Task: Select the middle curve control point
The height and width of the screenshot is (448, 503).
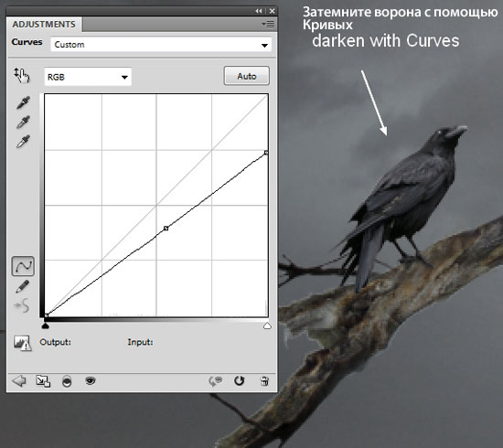Action: click(166, 229)
